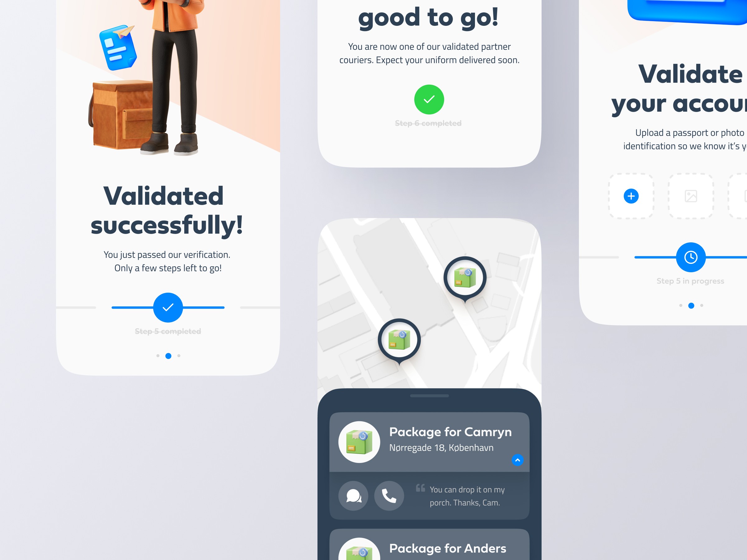This screenshot has width=747, height=560.
Task: Click the green checkmark completion icon
Action: pyautogui.click(x=429, y=98)
